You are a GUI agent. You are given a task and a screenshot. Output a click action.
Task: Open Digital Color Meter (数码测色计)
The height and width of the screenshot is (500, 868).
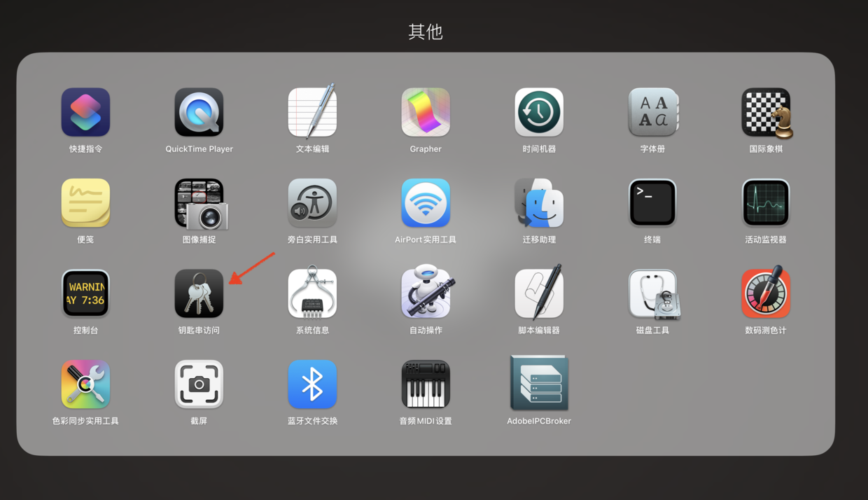coord(766,293)
